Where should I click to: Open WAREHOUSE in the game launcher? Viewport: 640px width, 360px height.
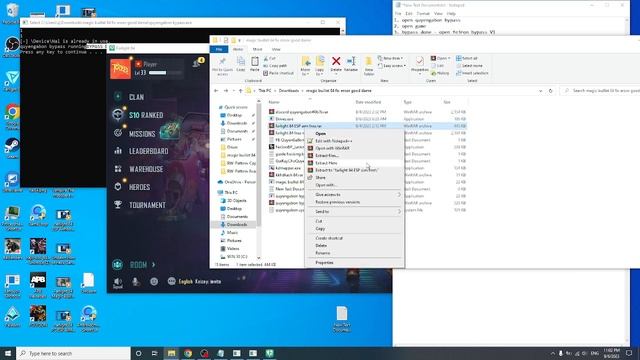pyautogui.click(x=146, y=169)
